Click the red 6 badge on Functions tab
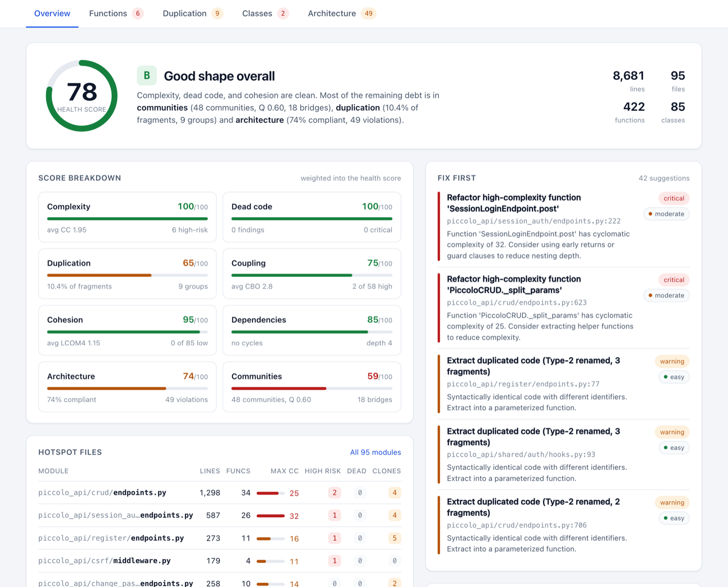Screen dimensions: 728x587 click(x=138, y=14)
